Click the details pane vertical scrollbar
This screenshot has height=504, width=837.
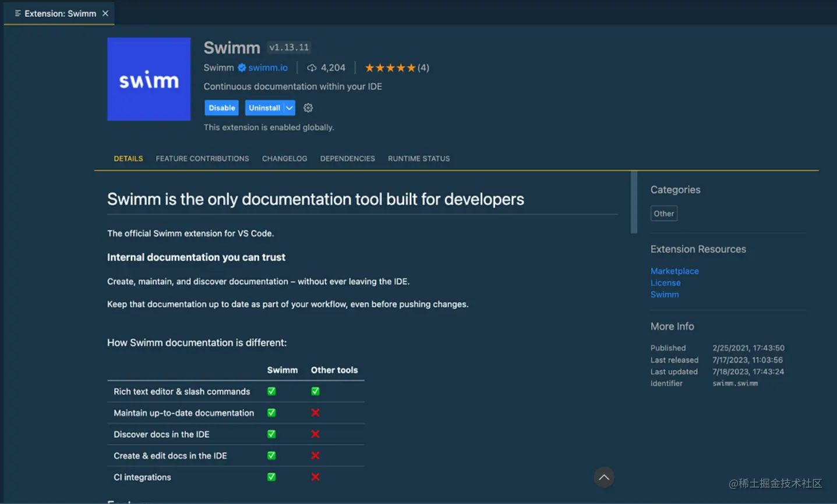[x=634, y=203]
